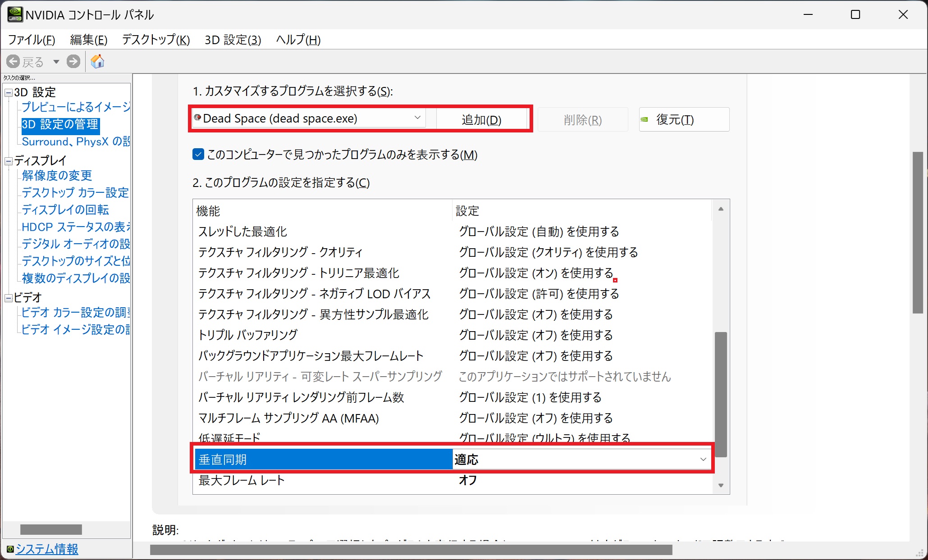
Task: Open the Dead Space program dropdown
Action: [417, 118]
